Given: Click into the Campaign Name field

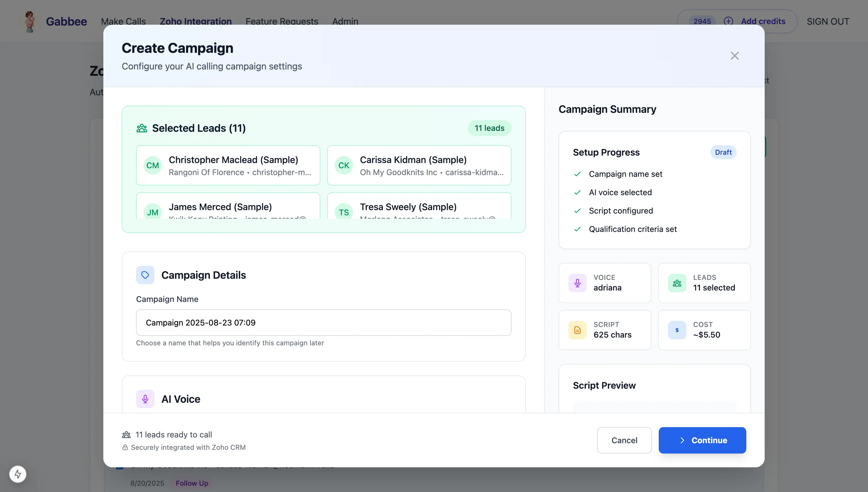Looking at the screenshot, I should (323, 322).
